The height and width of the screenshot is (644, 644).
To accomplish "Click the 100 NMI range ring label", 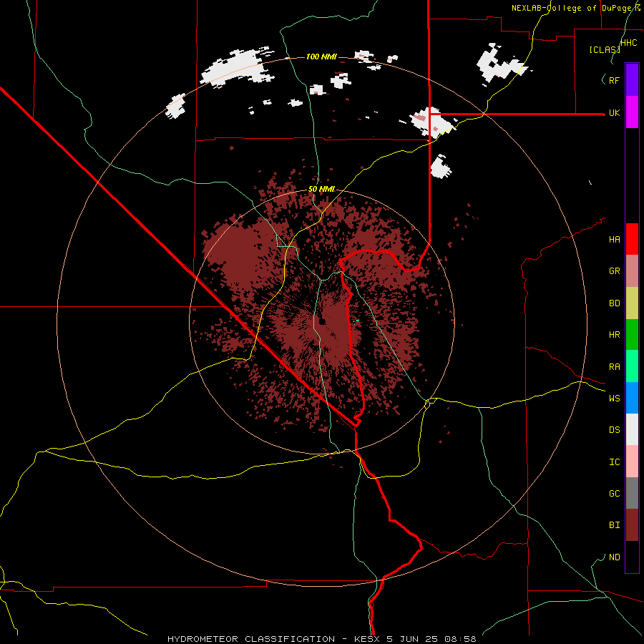I will point(321,57).
